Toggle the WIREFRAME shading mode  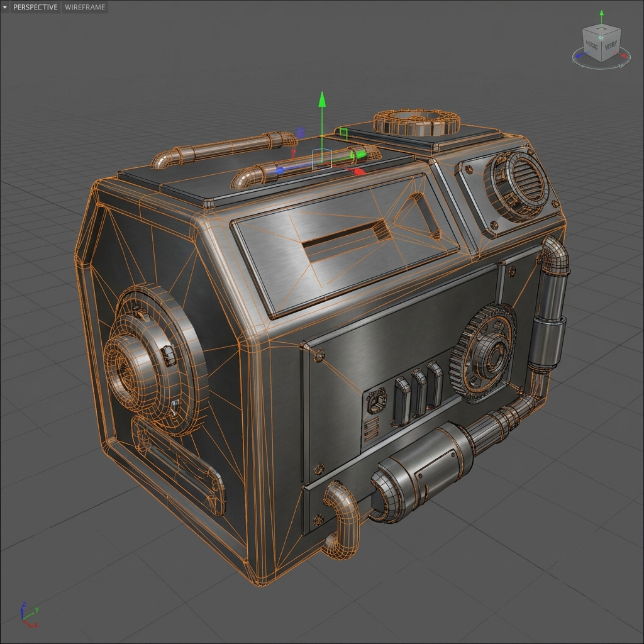[x=84, y=8]
